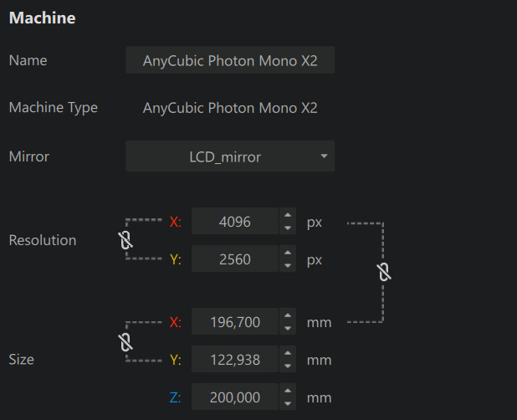Click the size X field showing 196,700
Screen dimensions: 517x420
coord(234,322)
